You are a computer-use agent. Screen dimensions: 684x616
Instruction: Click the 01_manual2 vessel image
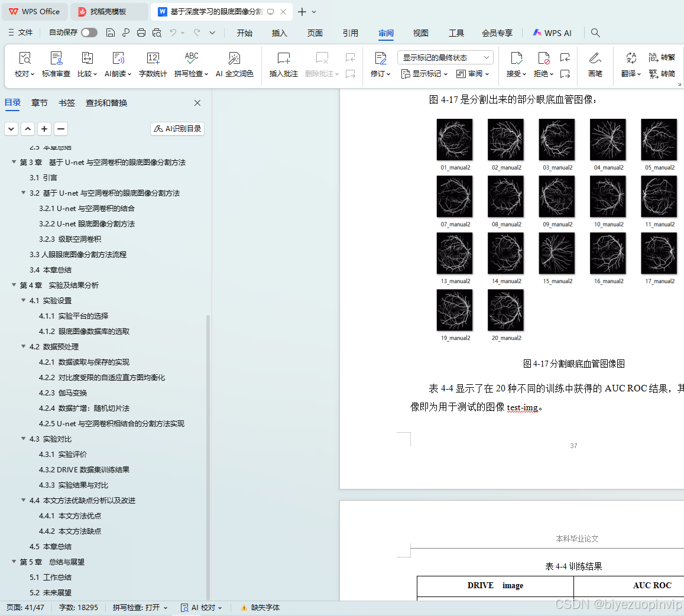click(455, 140)
